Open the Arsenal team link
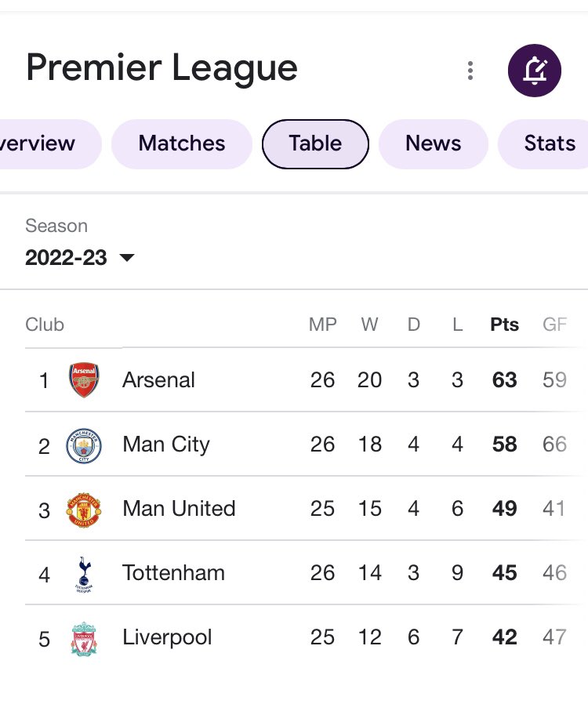 158,380
